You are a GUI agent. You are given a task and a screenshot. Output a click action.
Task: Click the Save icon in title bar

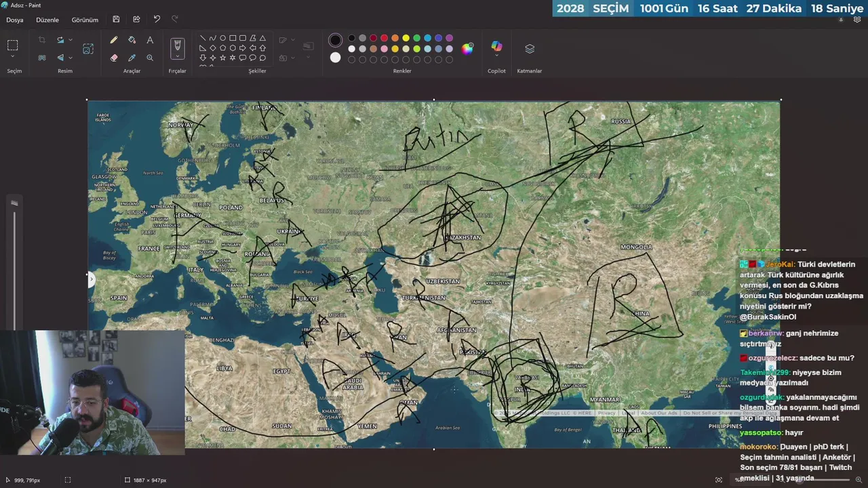(x=116, y=20)
